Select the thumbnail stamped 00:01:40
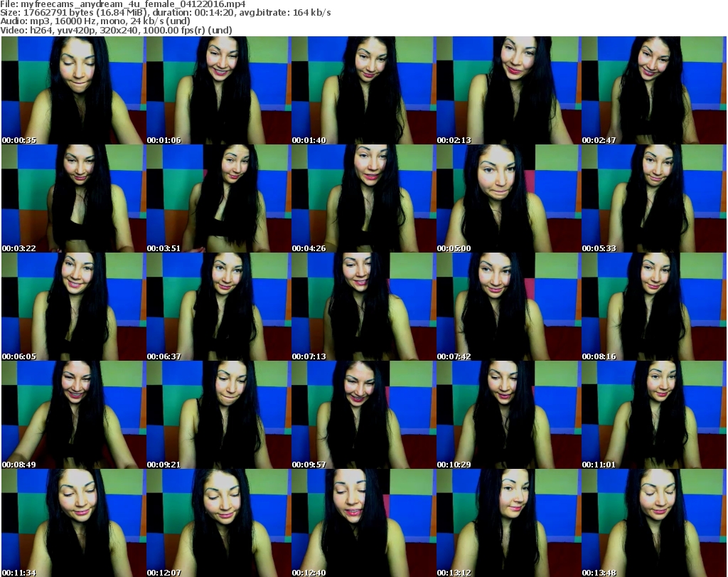The width and height of the screenshot is (728, 577). [x=364, y=90]
